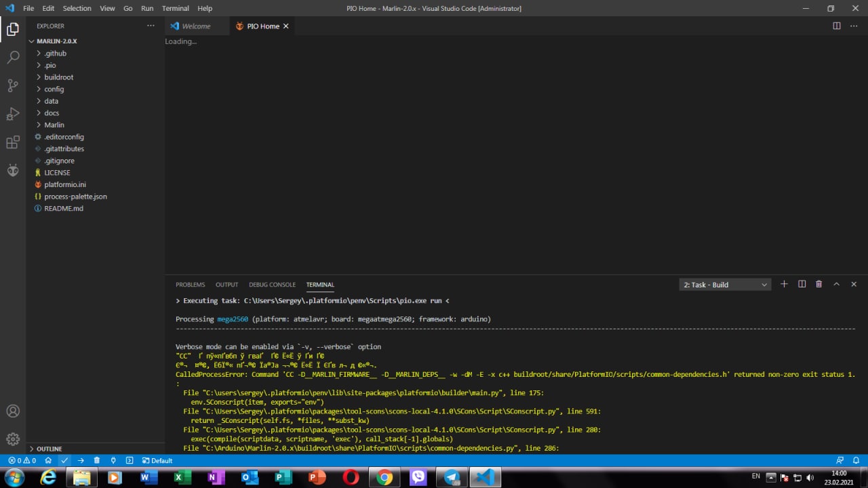The image size is (868, 488).
Task: Kill terminal with trash icon
Action: [818, 284]
